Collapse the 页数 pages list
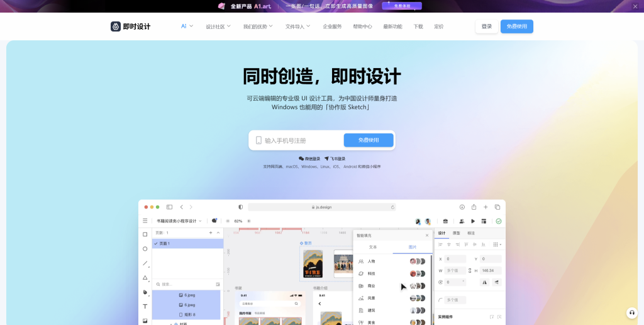 click(x=218, y=233)
